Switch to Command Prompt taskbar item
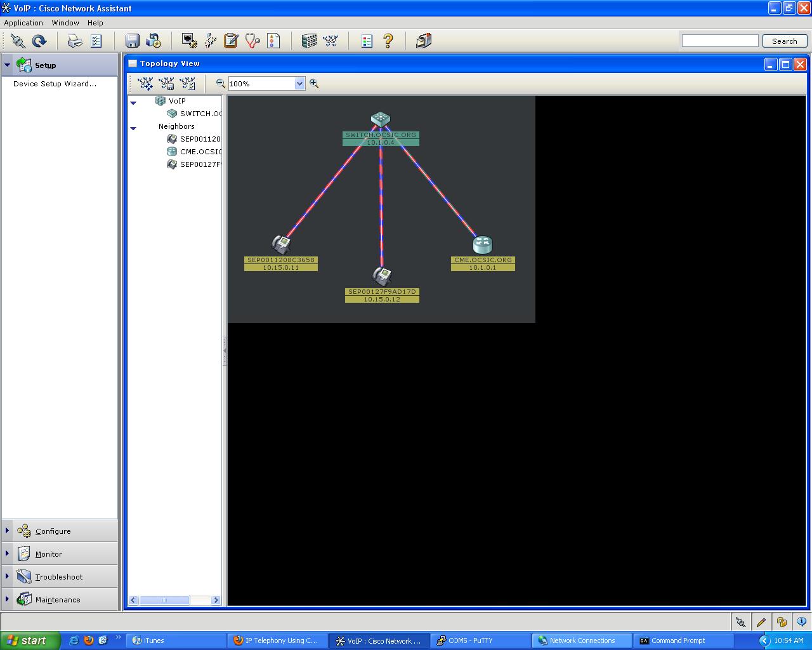 [x=684, y=640]
